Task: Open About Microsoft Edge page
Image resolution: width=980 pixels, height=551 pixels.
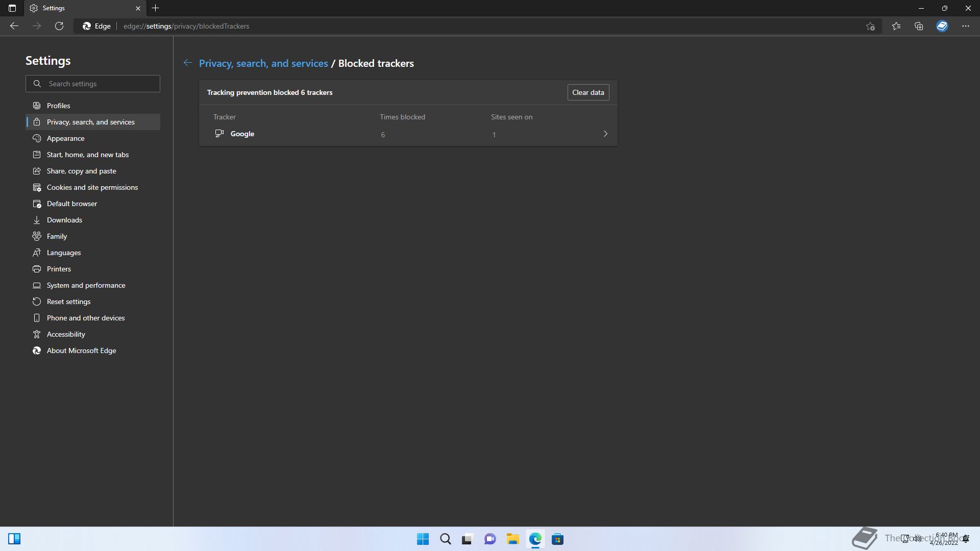Action: (81, 350)
